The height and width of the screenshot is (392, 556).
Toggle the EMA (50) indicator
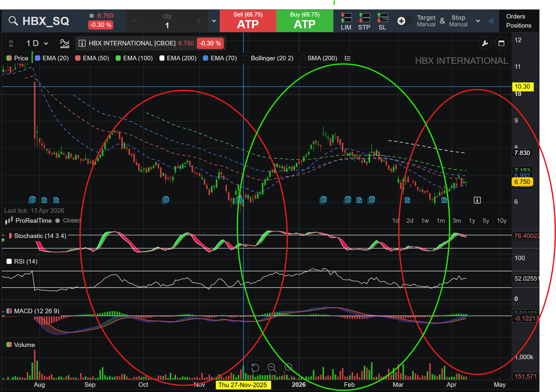(92, 58)
